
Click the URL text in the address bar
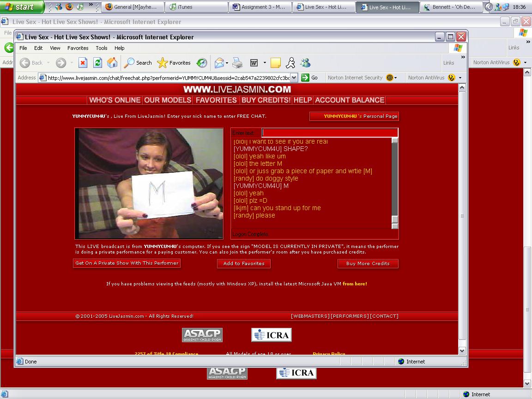point(169,78)
